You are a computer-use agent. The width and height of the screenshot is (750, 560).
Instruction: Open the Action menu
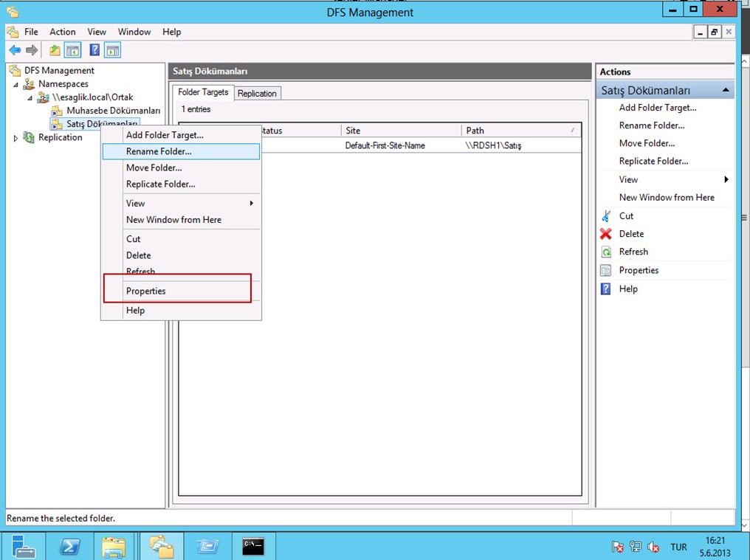[x=63, y=32]
